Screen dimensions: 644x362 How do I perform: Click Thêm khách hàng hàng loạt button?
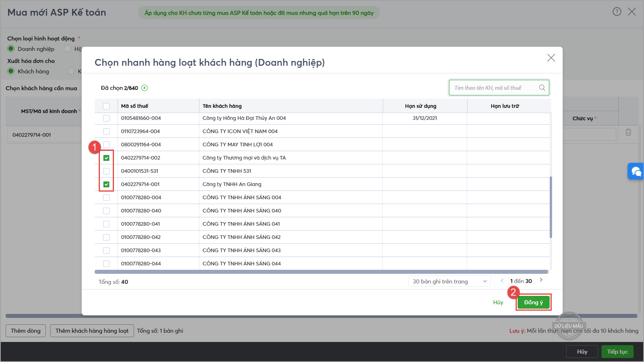tap(92, 331)
